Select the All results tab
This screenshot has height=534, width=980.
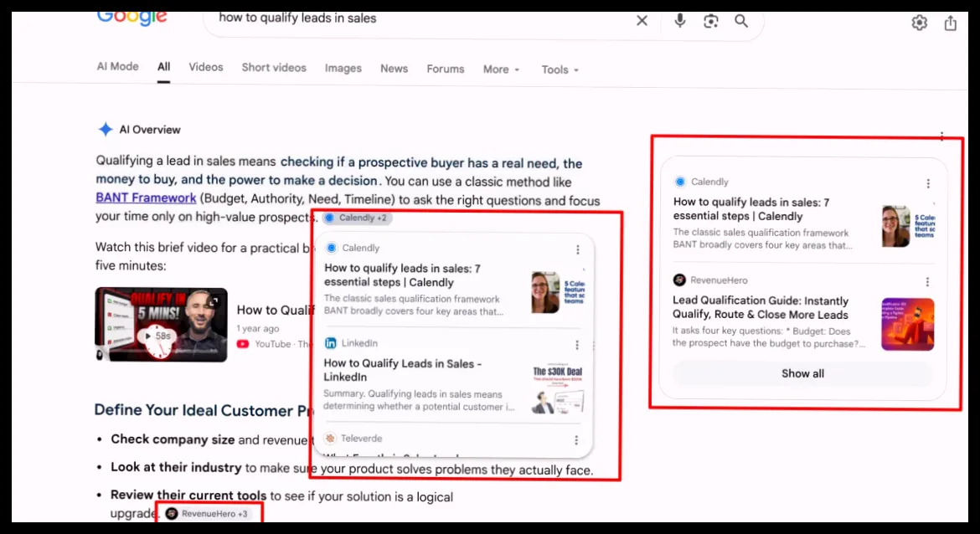click(163, 67)
